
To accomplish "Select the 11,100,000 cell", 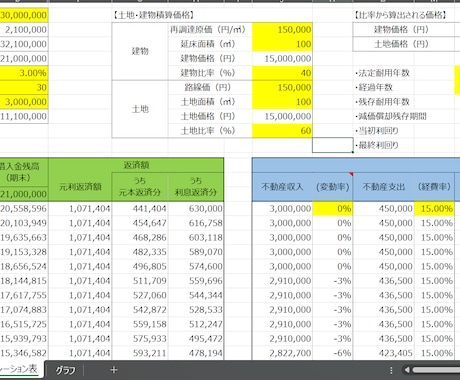I will pyautogui.click(x=24, y=116).
